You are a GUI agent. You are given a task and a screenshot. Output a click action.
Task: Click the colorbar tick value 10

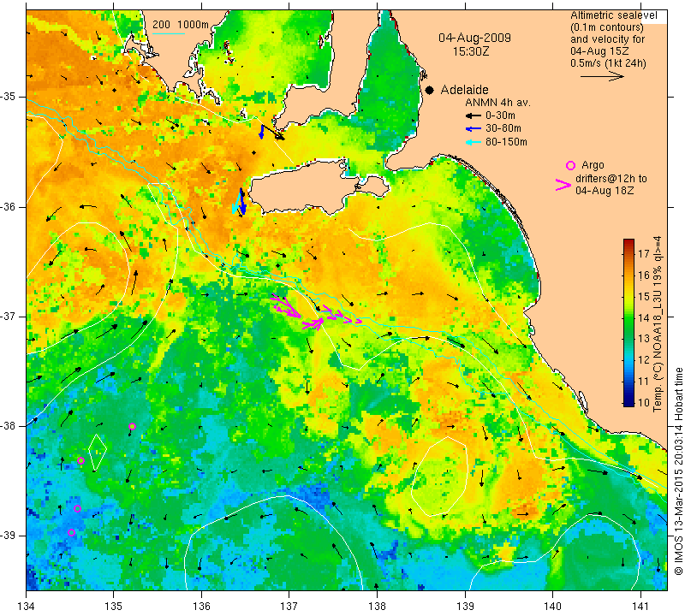pos(644,402)
